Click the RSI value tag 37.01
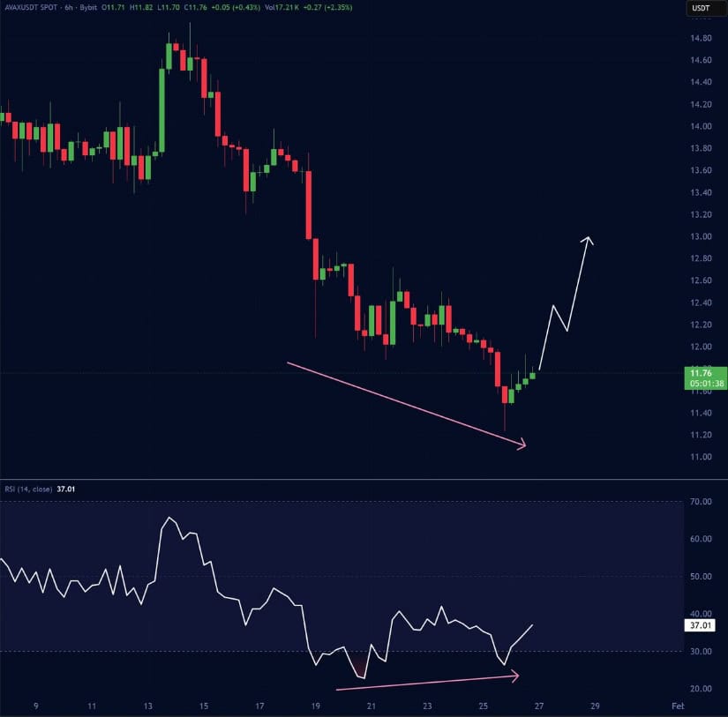Screen dimensions: 728x717 tap(699, 625)
